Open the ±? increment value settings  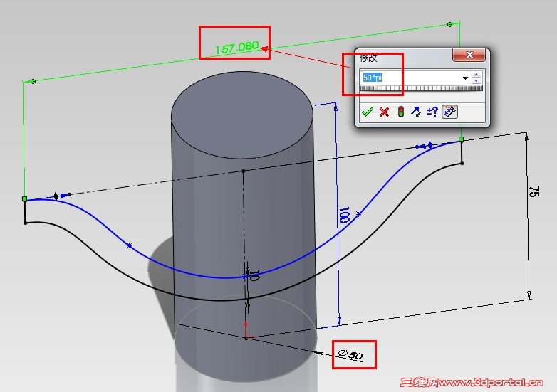click(432, 112)
